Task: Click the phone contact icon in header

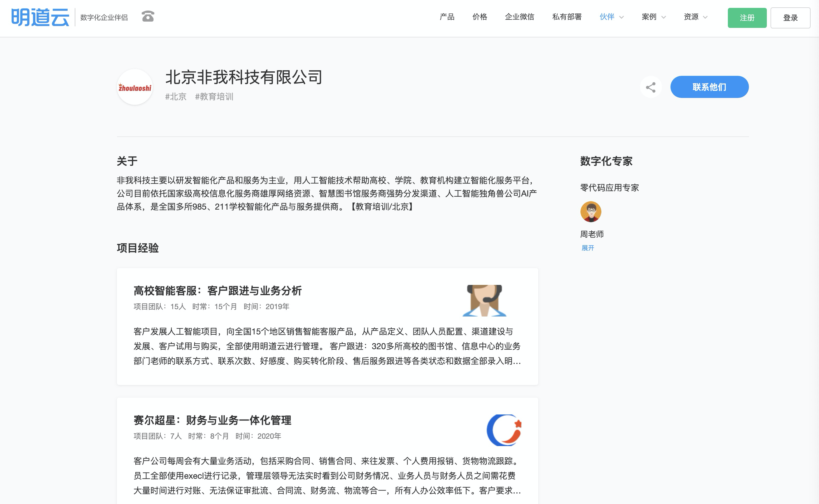Action: click(x=148, y=16)
